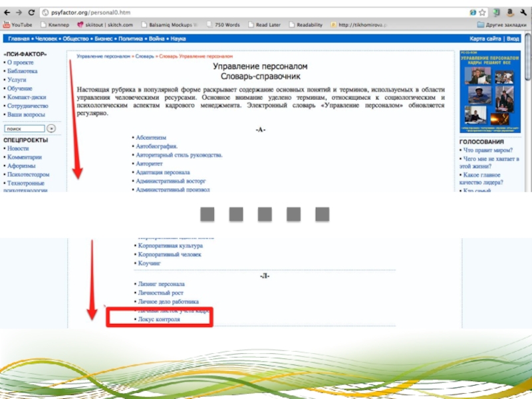
Task: Open the Автобиография dictionary entry
Action: coord(157,146)
